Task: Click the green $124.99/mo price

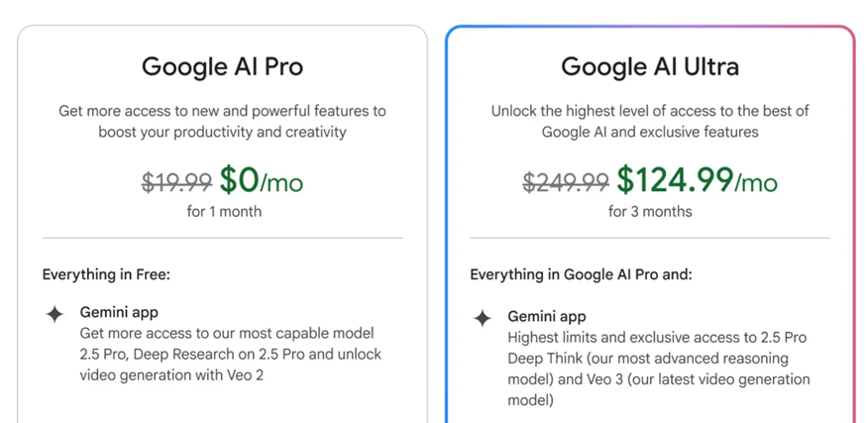Action: pos(697,180)
